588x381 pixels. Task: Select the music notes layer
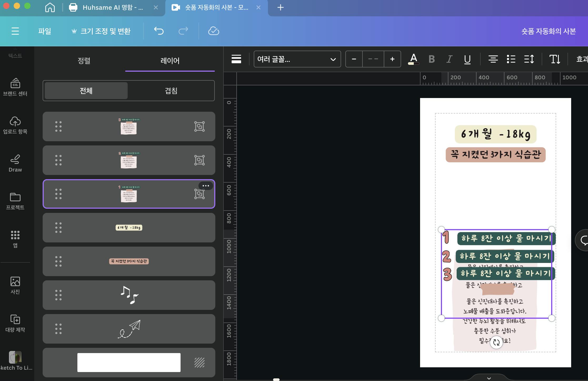click(x=129, y=295)
